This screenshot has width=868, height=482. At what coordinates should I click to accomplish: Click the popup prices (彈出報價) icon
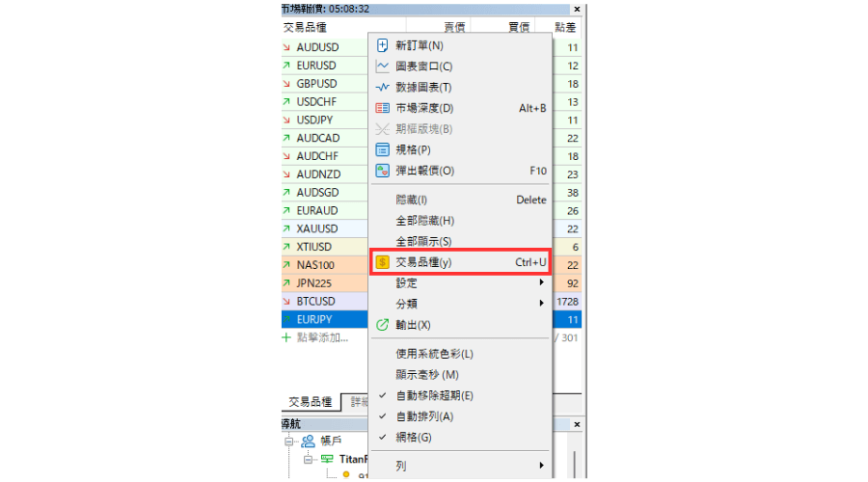[x=382, y=171]
